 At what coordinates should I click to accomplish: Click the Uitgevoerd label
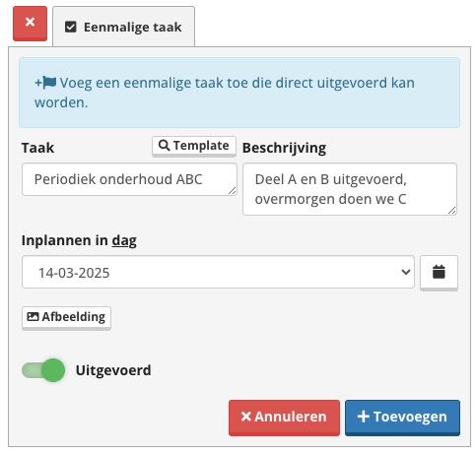tap(113, 370)
